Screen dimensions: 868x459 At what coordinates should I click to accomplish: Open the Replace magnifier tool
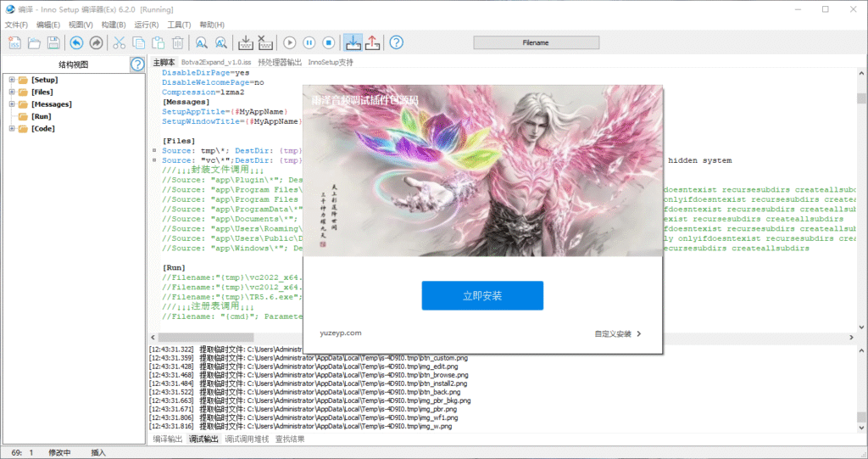click(x=220, y=42)
